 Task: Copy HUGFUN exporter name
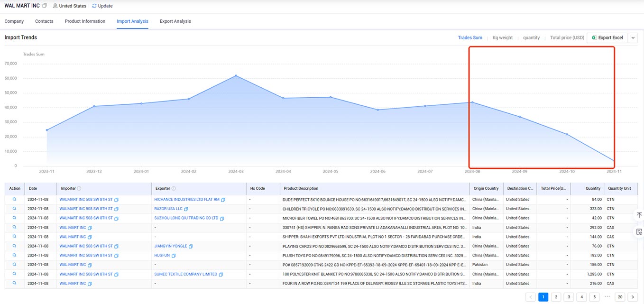(174, 256)
